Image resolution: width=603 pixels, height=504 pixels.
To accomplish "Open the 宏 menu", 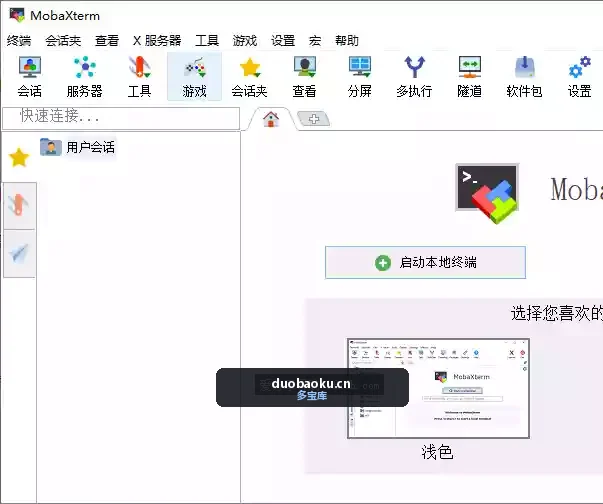I will point(315,40).
